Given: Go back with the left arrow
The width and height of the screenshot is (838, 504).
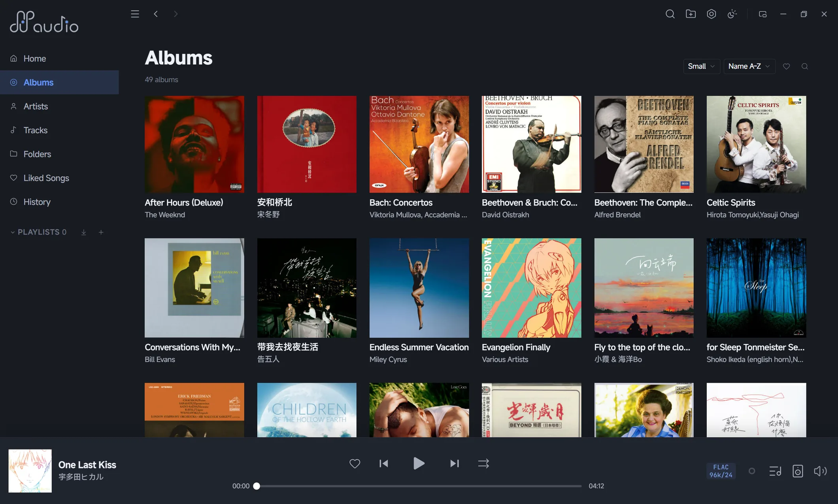Looking at the screenshot, I should click(156, 14).
